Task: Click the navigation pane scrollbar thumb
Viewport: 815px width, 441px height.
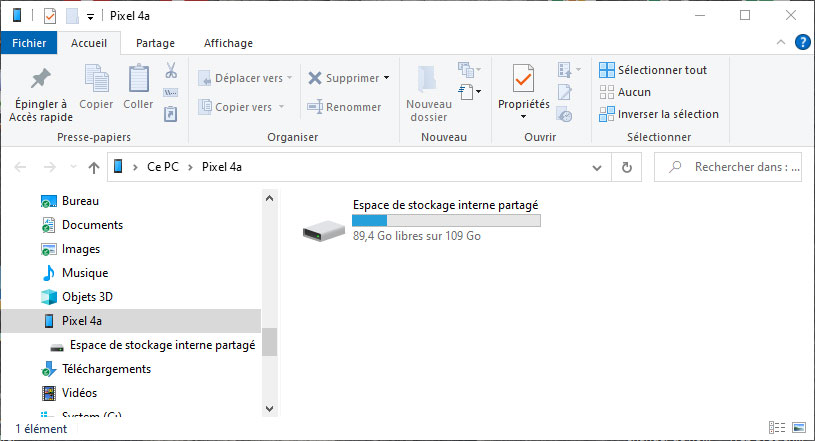Action: pos(269,342)
